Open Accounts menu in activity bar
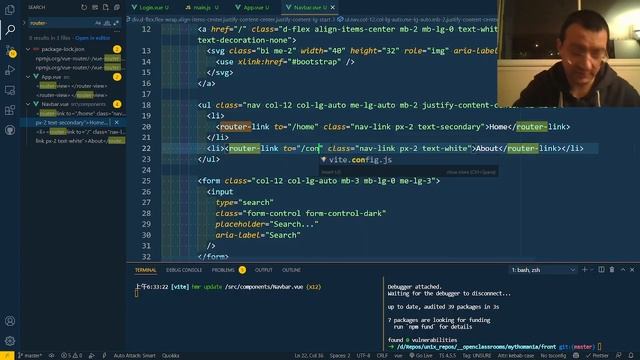This screenshot has height=360, width=640. click(10, 321)
